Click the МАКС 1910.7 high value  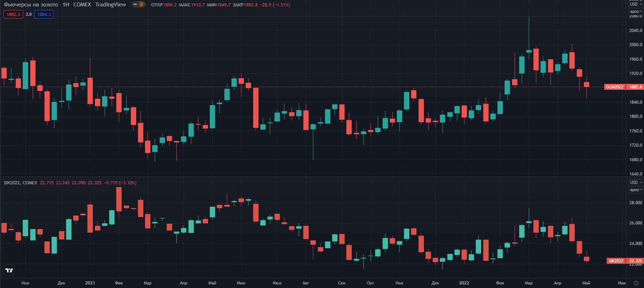192,5
